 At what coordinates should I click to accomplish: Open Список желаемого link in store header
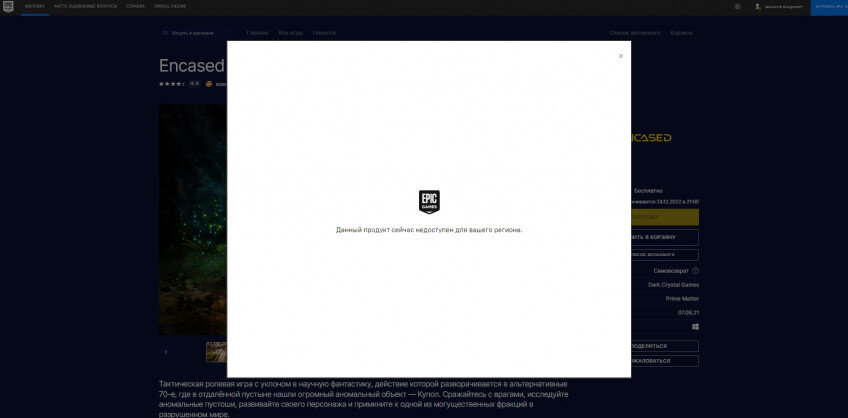point(634,33)
